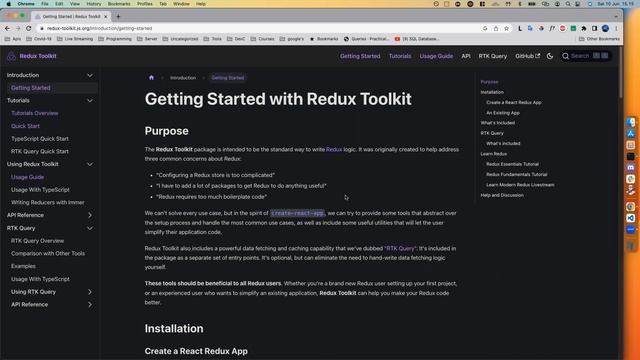
Task: Open the Chrome profile avatar
Action: point(605,28)
